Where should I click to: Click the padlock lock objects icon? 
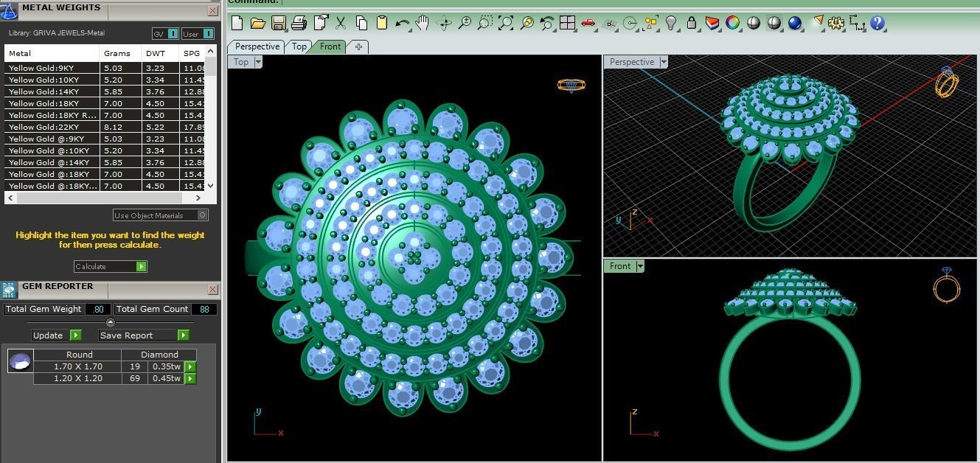(692, 23)
